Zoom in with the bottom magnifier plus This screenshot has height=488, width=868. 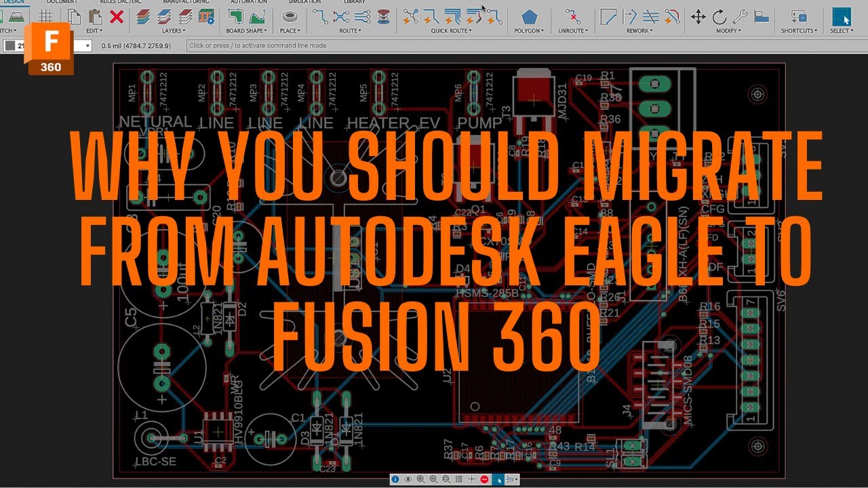420,479
